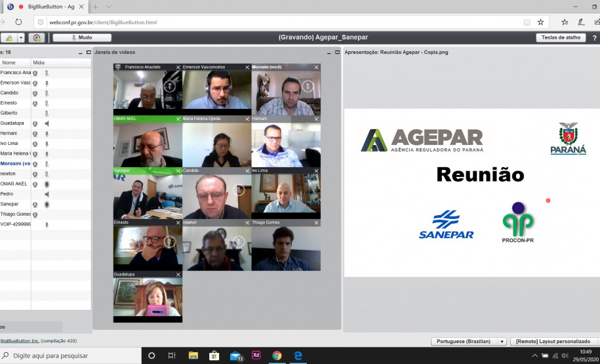Close Hernani video tile
The width and height of the screenshot is (600, 364).
click(x=317, y=119)
